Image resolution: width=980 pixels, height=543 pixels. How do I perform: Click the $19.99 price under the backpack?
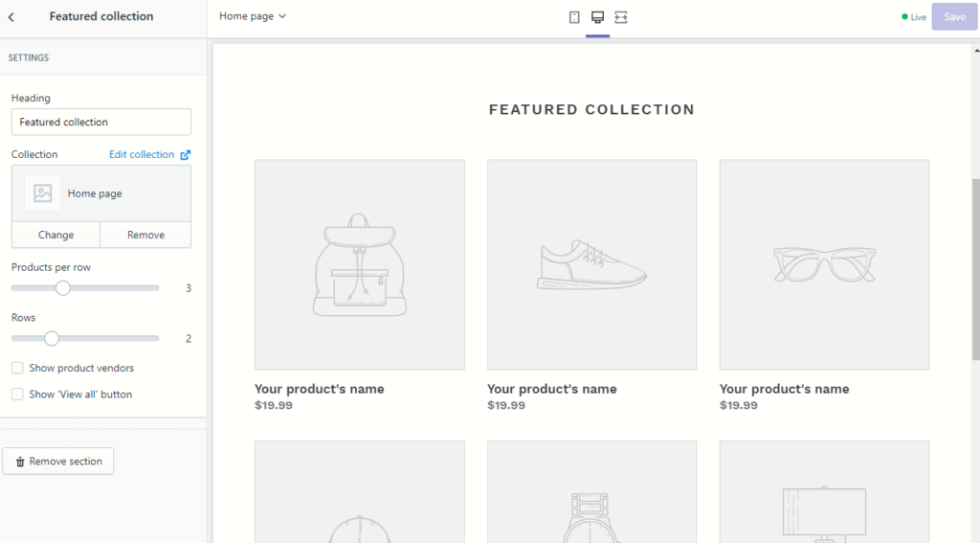point(274,405)
